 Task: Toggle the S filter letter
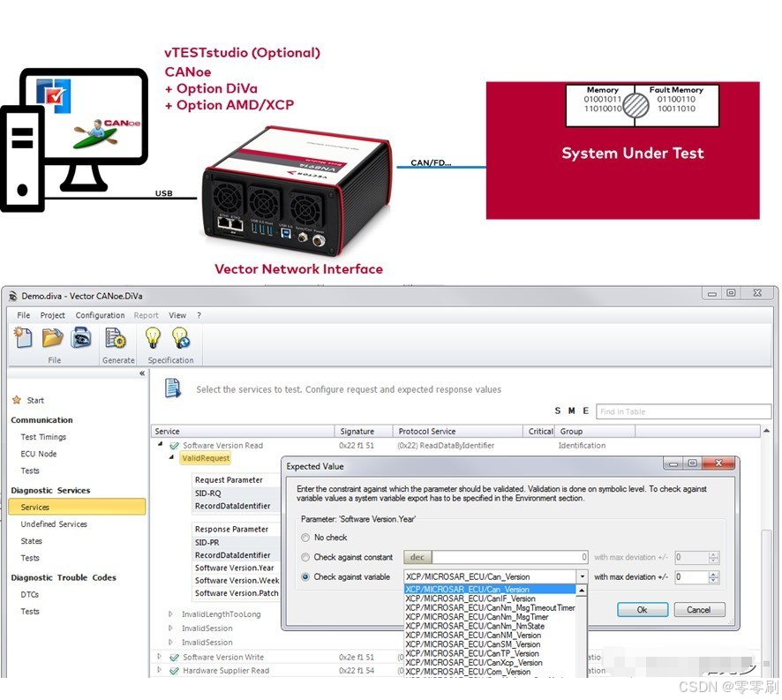click(558, 410)
